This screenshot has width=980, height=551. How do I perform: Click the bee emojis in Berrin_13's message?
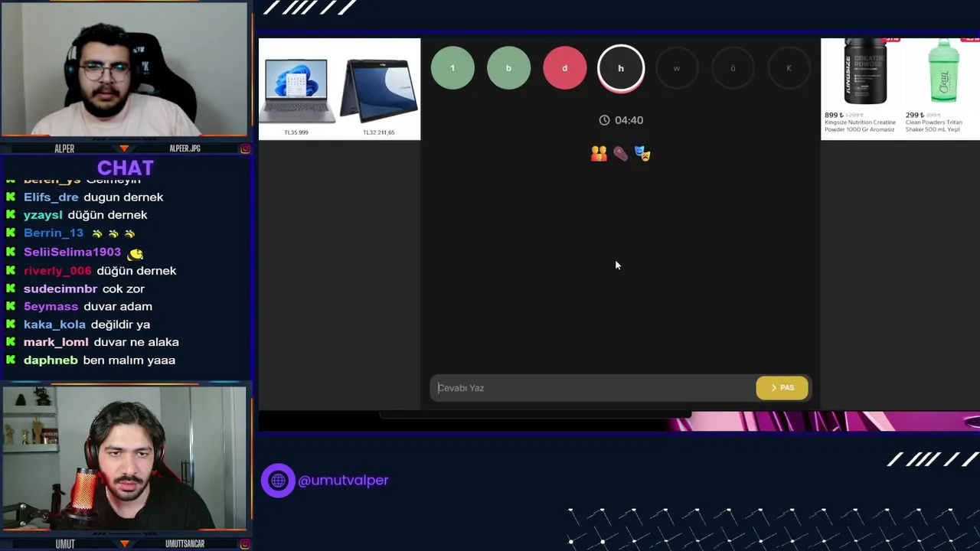[x=113, y=233]
